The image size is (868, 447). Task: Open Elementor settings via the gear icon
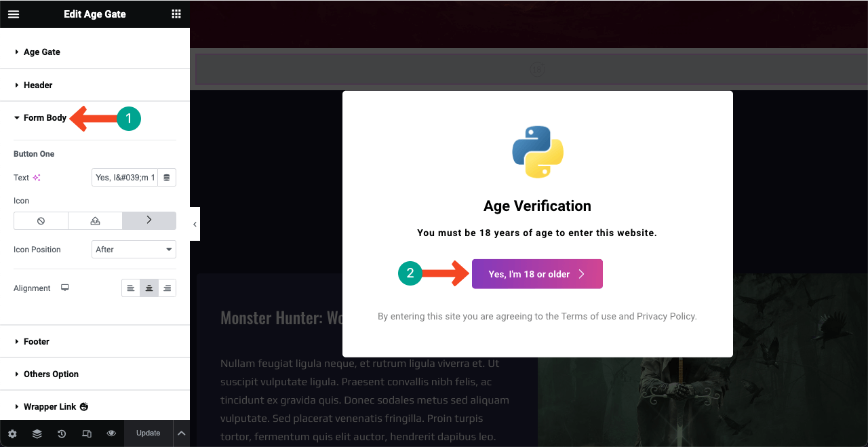point(12,433)
